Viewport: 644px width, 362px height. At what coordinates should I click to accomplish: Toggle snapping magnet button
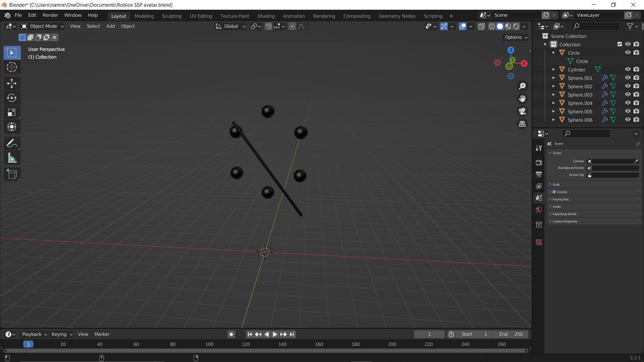[x=268, y=26]
